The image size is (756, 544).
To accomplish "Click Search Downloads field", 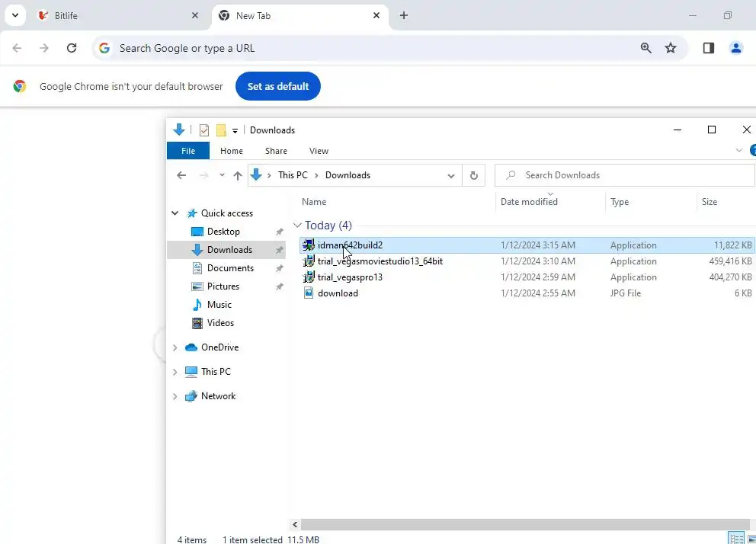I will pos(624,175).
